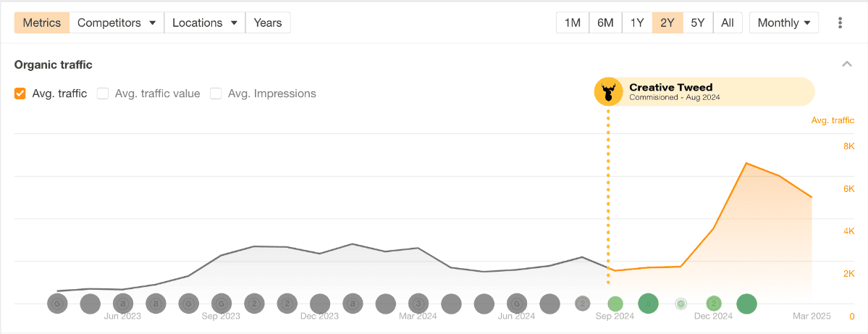This screenshot has height=334, width=868.
Task: Uncheck the Avg. traffic checkbox
Action: (x=20, y=93)
